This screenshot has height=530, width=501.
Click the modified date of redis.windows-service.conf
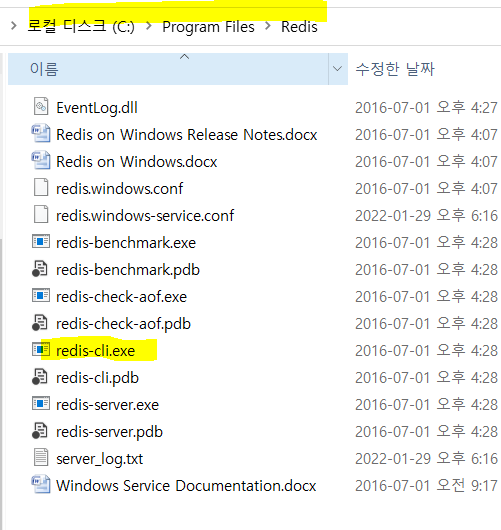pos(426,216)
